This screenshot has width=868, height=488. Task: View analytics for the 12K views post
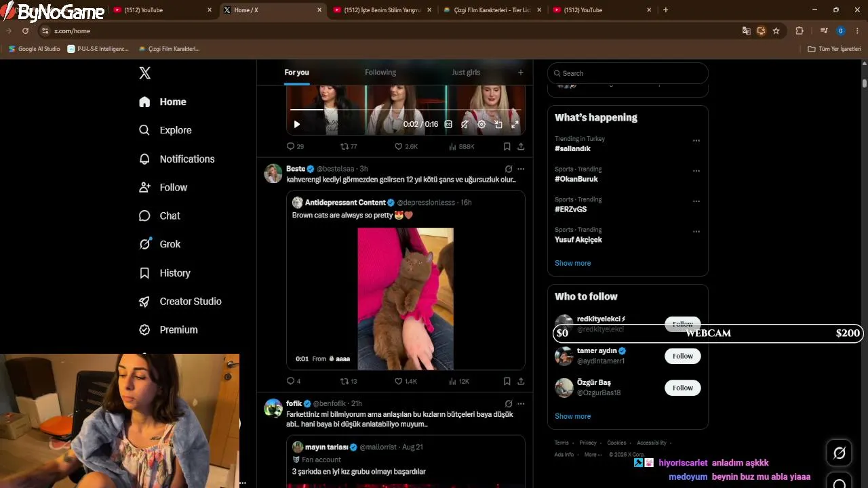click(459, 382)
